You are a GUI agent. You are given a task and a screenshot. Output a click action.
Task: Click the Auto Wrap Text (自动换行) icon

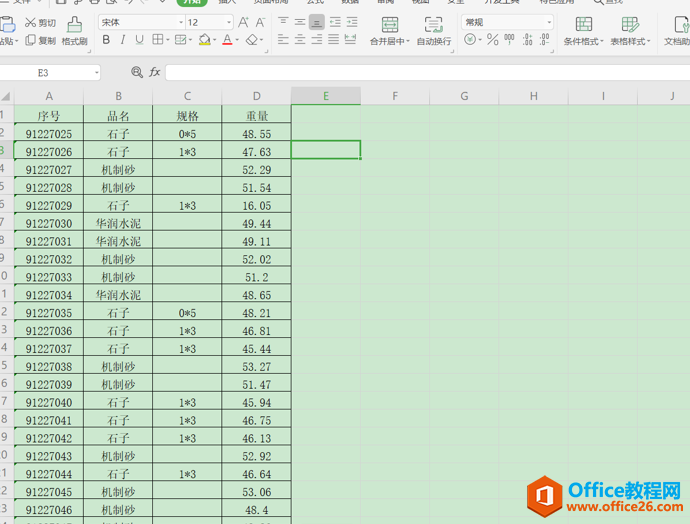click(433, 25)
